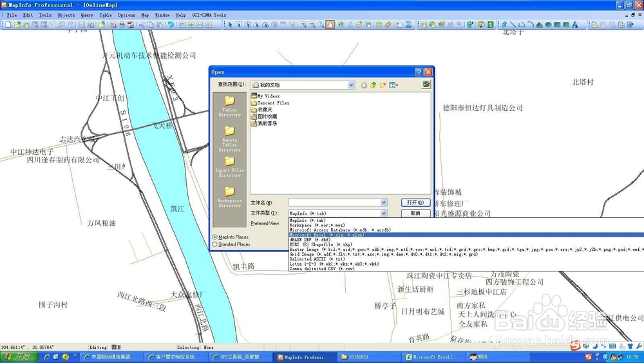Open Import Files Directory shortcut

point(230,167)
